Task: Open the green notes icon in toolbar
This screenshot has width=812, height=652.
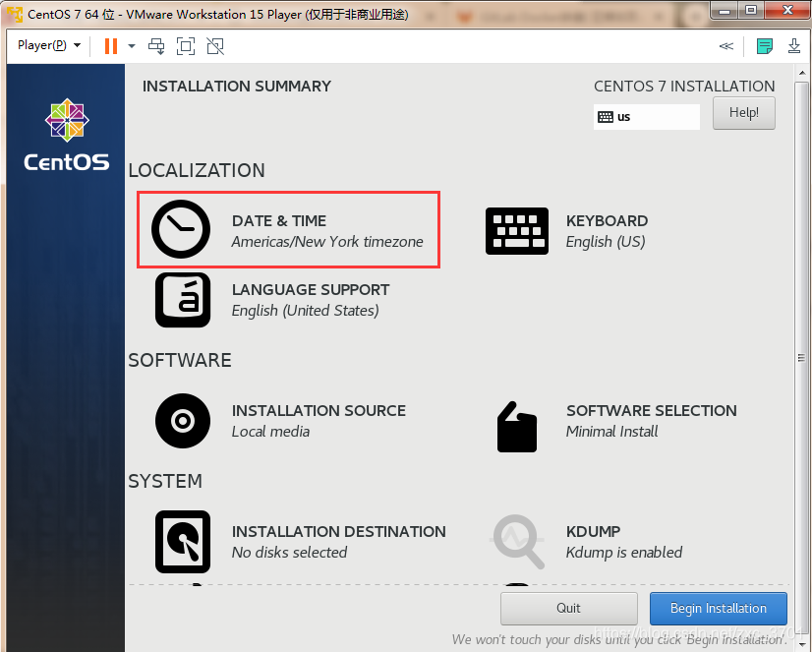Action: (x=765, y=46)
